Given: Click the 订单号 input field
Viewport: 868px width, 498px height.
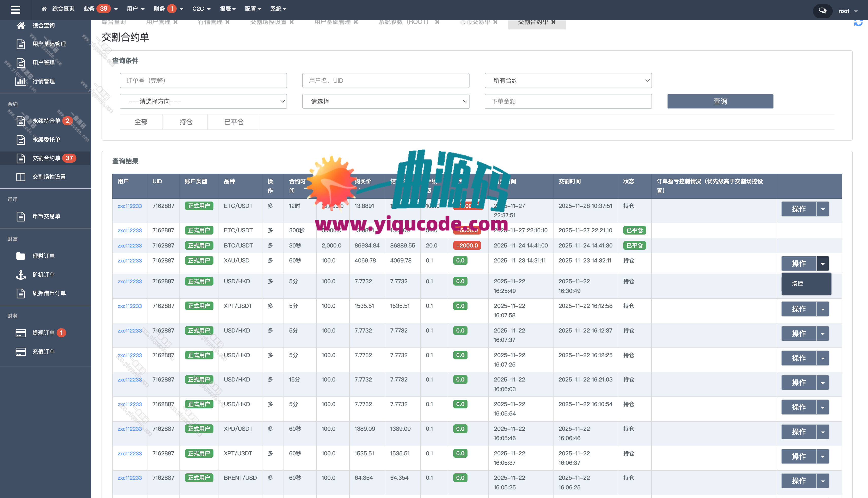Looking at the screenshot, I should [203, 81].
